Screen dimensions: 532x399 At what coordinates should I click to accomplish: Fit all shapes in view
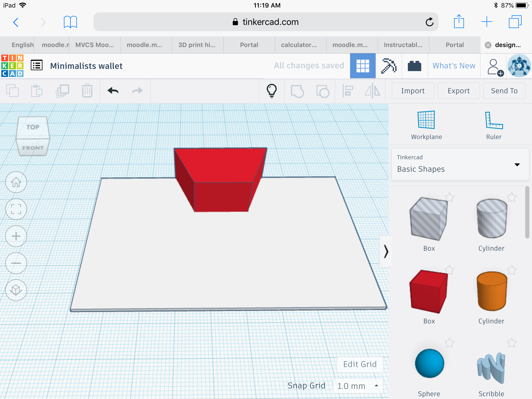tap(16, 209)
